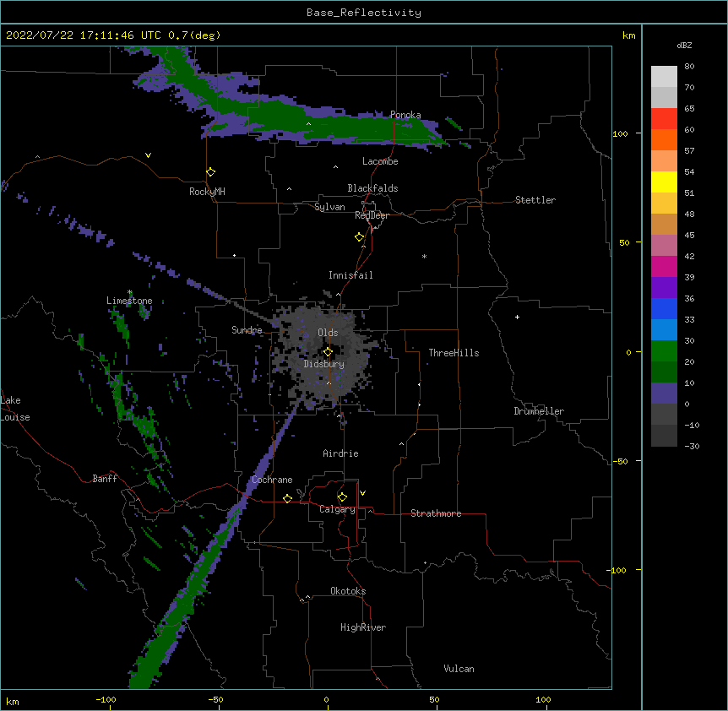Viewport: 728px width, 711px height.
Task: Click the slate-blue 0-10 dBZ legend swatch
Action: point(664,393)
